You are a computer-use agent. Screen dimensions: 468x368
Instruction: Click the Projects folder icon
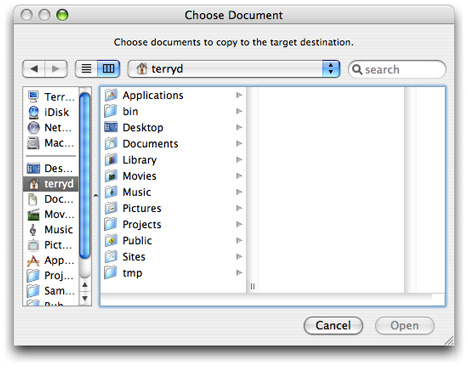coord(111,224)
